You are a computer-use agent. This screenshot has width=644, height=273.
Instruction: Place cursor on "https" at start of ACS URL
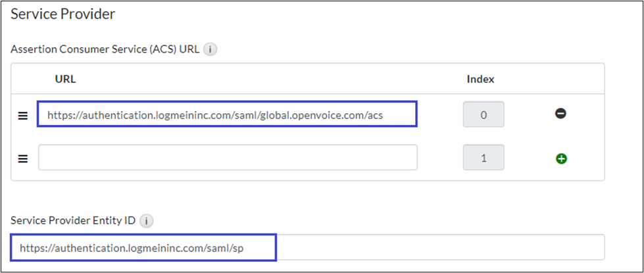59,115
